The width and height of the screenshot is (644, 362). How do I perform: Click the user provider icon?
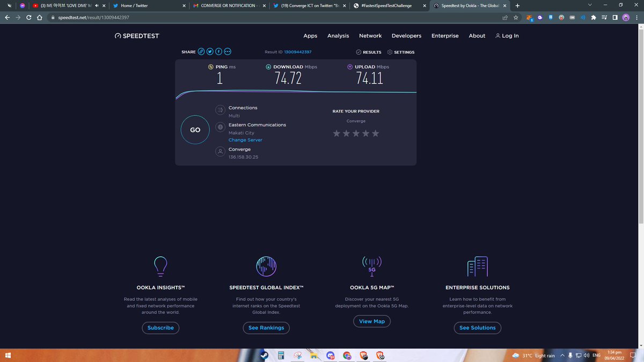click(x=219, y=152)
